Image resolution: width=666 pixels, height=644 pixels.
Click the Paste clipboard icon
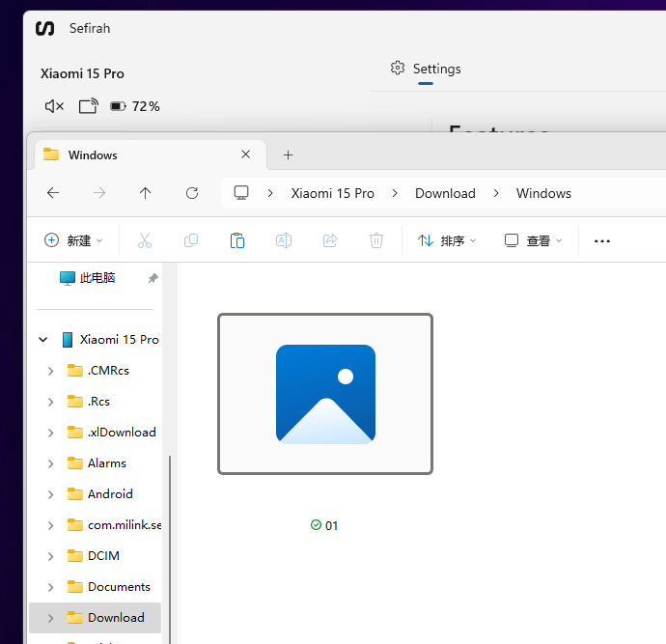pyautogui.click(x=237, y=240)
